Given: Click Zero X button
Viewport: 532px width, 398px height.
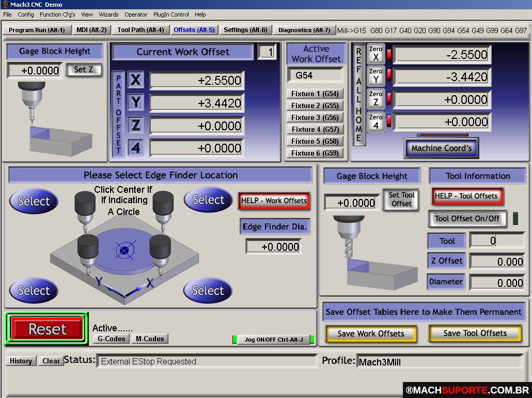Looking at the screenshot, I should click(375, 54).
